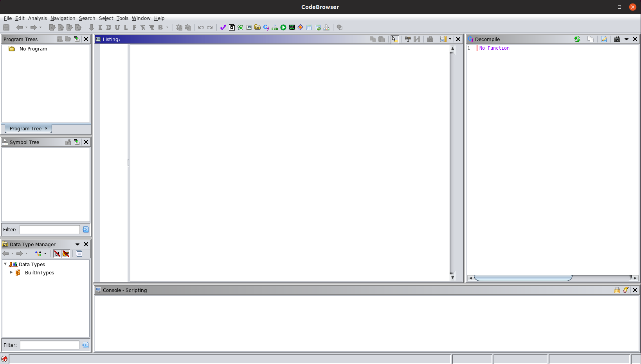Click the green arrow defined-data toolbar icon
This screenshot has height=364, width=641.
(x=240, y=27)
